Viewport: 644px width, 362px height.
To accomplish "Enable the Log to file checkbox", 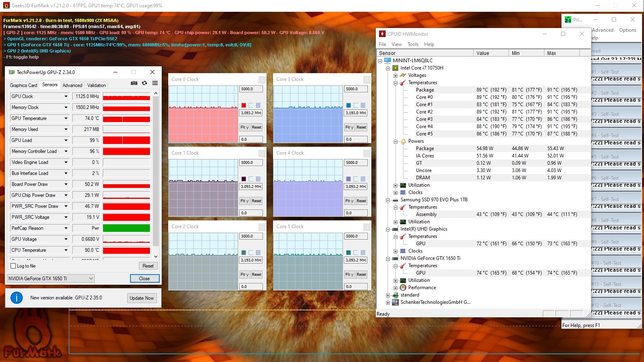I will pyautogui.click(x=13, y=266).
